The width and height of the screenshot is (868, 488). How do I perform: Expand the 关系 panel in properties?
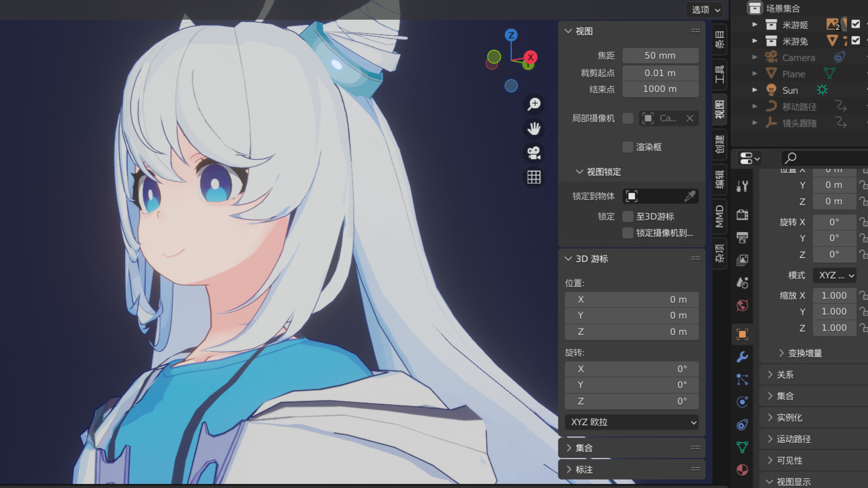point(785,374)
